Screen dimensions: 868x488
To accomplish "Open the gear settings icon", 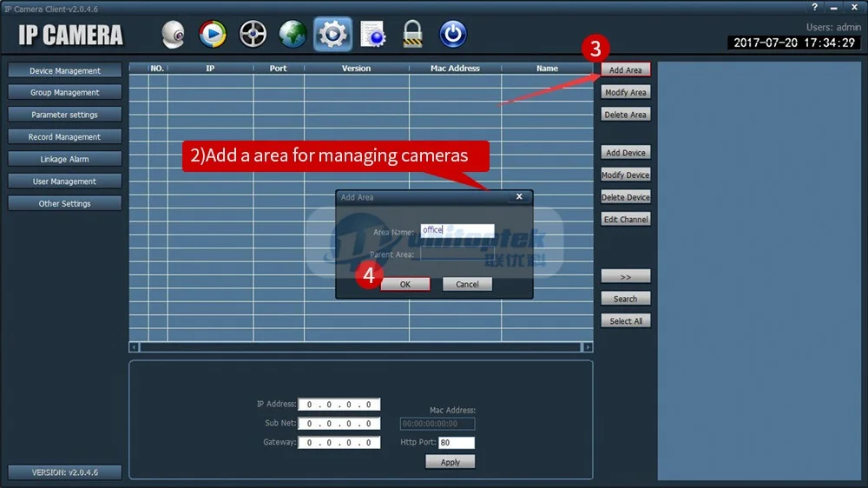I will [x=332, y=35].
